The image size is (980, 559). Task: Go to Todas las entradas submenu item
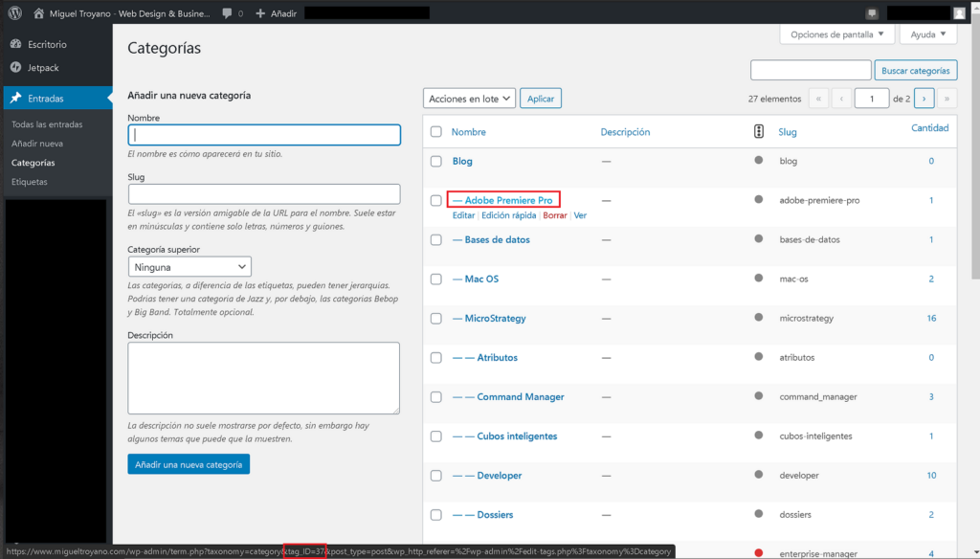pyautogui.click(x=47, y=124)
